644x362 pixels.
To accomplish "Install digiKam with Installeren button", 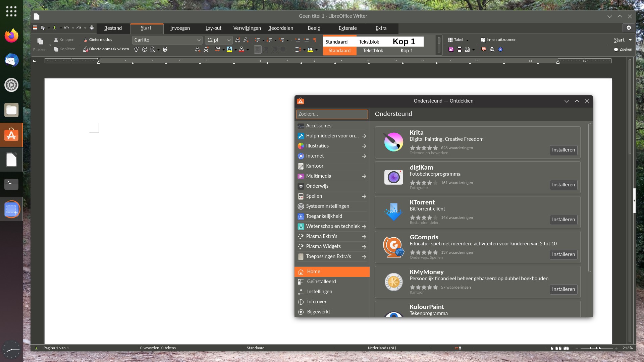I will click(x=563, y=185).
